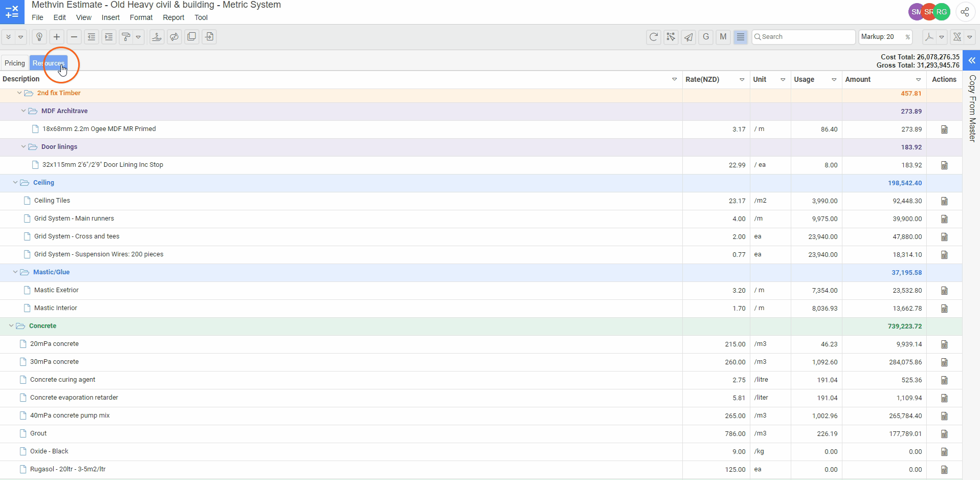Open the PDF export dropdown arrow
Screen dimensions: 980x480
(x=942, y=37)
